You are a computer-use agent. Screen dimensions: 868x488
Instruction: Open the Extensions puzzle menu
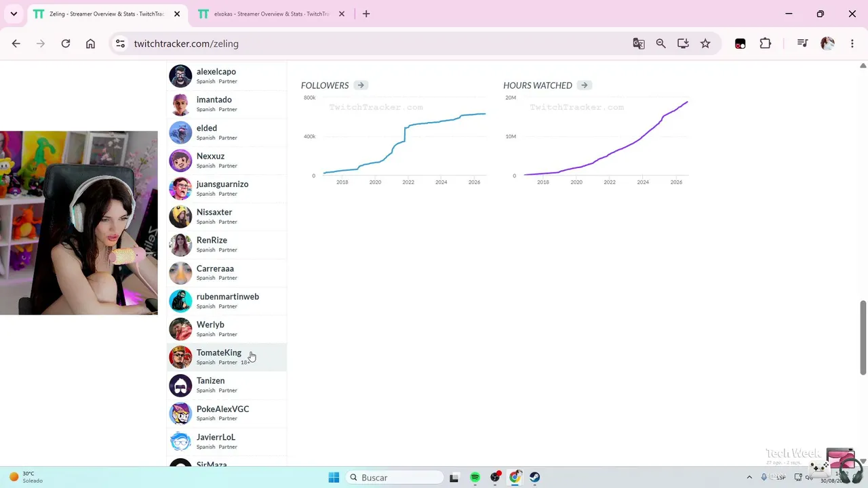[x=766, y=43]
